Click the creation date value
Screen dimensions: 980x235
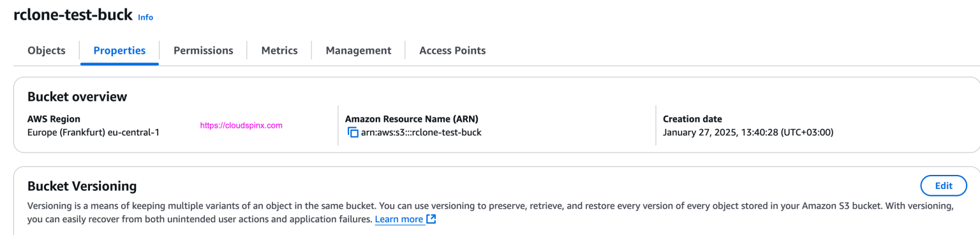(x=748, y=133)
